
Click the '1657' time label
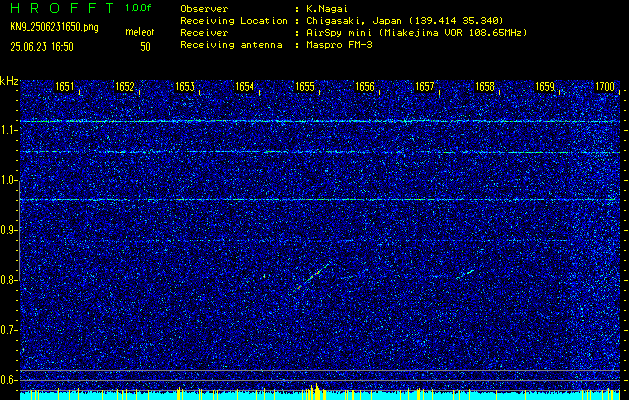424,87
